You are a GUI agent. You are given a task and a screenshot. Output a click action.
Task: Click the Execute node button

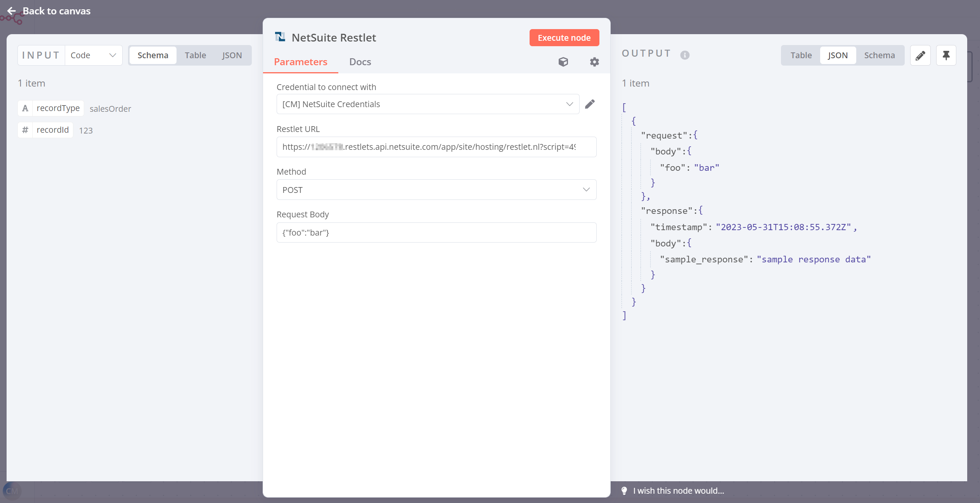click(564, 38)
